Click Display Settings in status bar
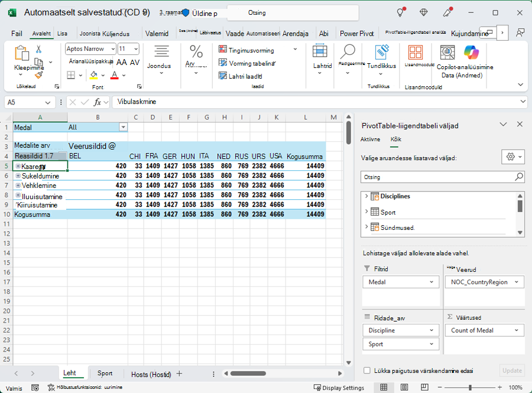 tap(339, 388)
